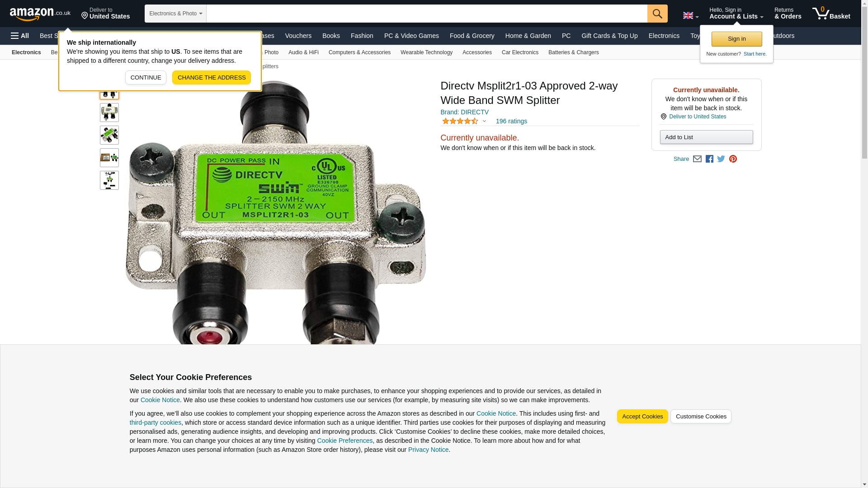Select the Wearable Technology subcategory tab
This screenshot has height=488, width=868.
coord(426,52)
